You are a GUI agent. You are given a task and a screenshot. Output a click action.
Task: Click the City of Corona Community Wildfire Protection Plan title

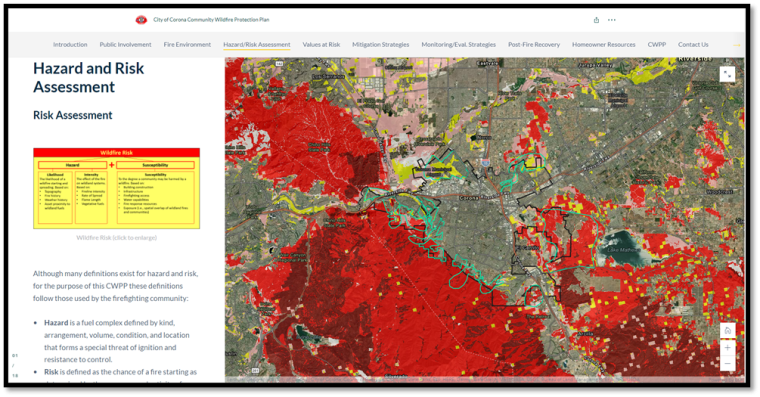coord(211,20)
